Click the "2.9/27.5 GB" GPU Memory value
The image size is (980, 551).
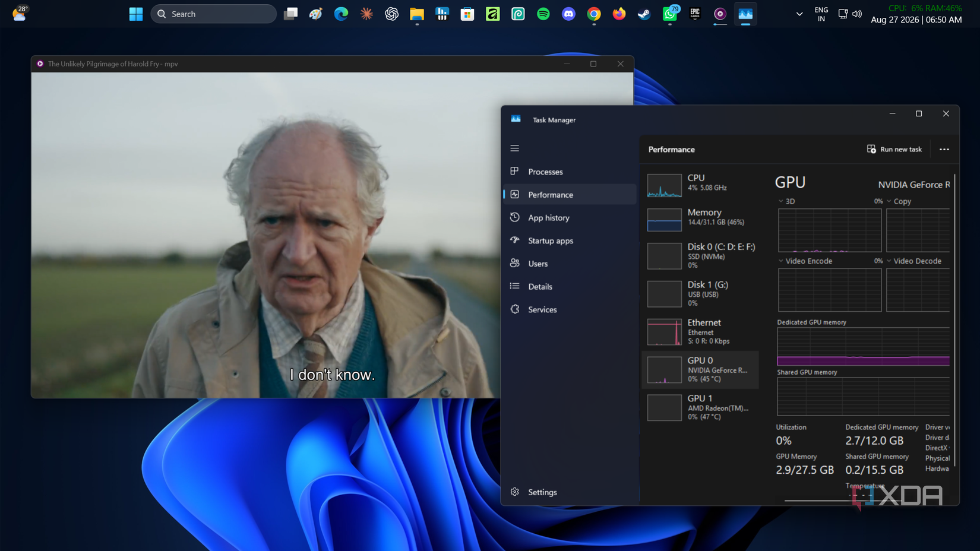[805, 470]
